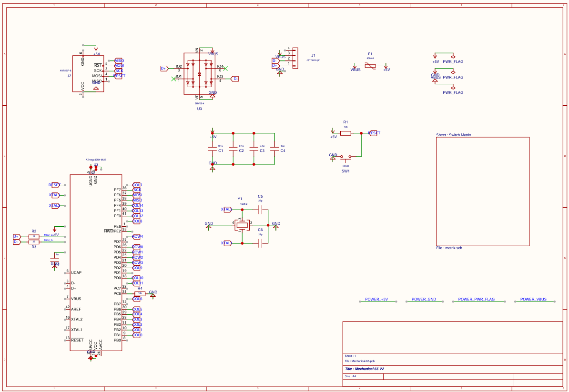The height and width of the screenshot is (392, 569).
Task: Select capacitor C2 symbol
Action: (x=233, y=149)
